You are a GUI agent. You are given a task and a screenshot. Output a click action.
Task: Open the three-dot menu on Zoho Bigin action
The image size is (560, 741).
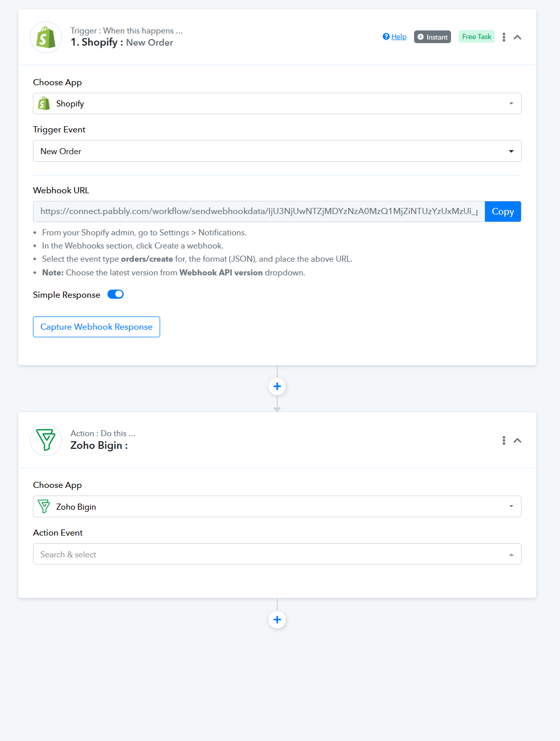(504, 440)
